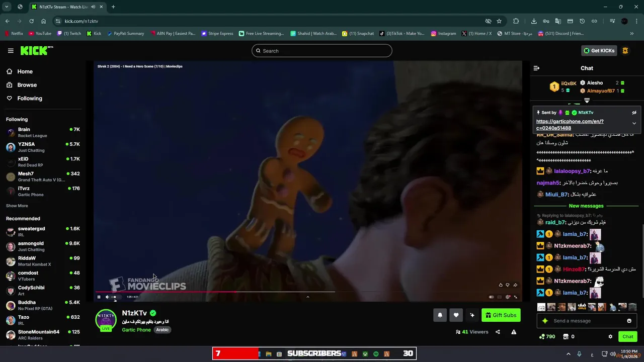Viewport: 644px width, 362px height.
Task: Jump to New messages in chat
Action: click(x=586, y=206)
